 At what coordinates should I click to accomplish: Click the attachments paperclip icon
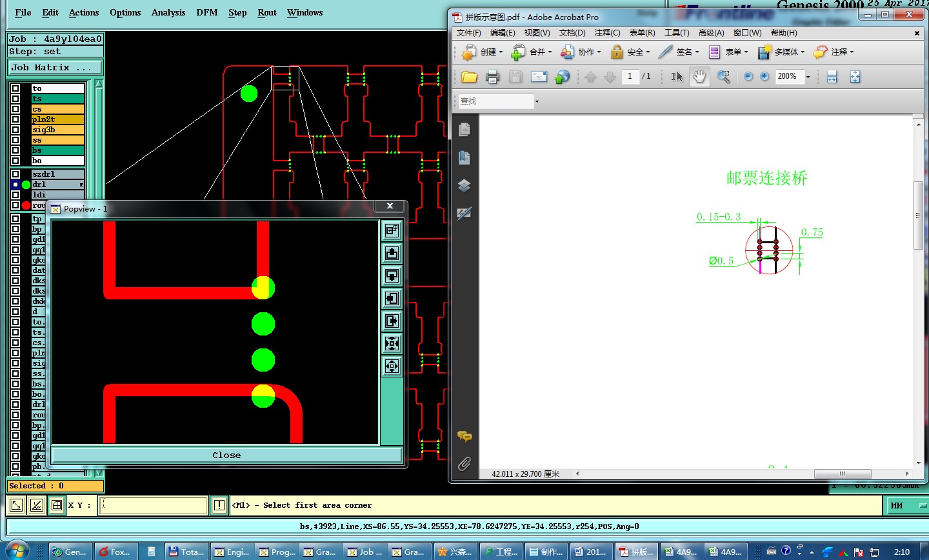[464, 464]
